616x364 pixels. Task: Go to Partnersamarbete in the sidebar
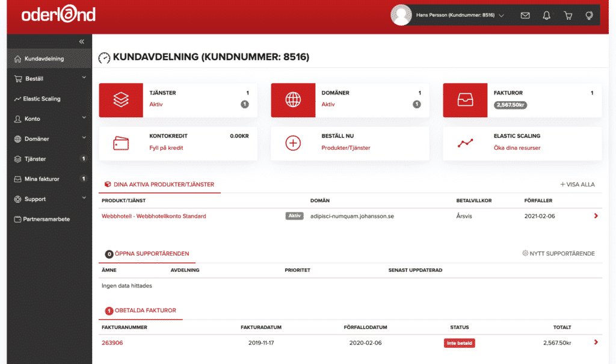[x=46, y=219]
